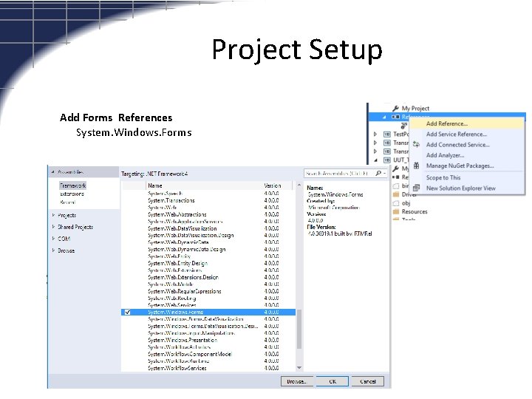532x399 pixels.
Task: Select the Framework category
Action: (x=73, y=185)
